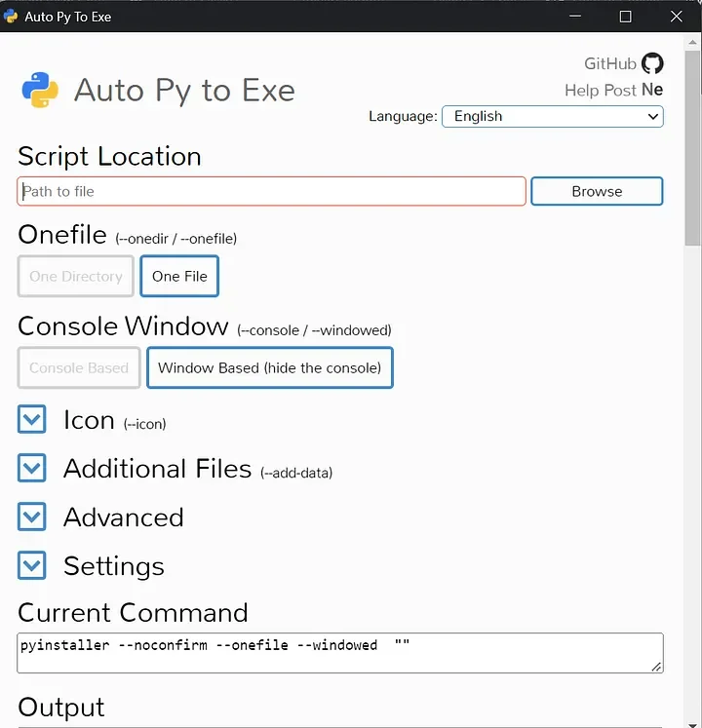Click the Python logo beside the title
702x728 pixels.
tap(40, 90)
